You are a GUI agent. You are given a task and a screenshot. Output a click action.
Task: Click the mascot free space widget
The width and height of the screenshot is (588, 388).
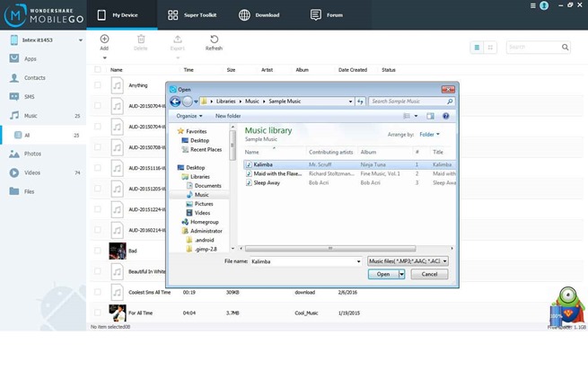pos(567,306)
